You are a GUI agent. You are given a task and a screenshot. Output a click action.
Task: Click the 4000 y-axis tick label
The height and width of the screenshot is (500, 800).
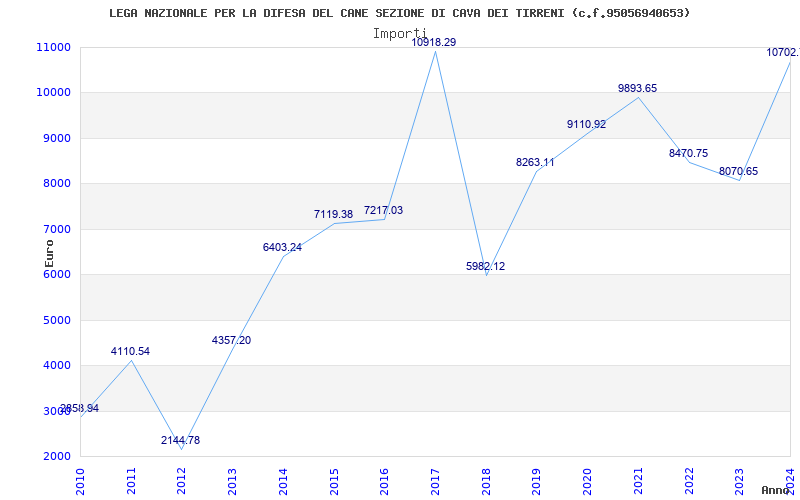tap(56, 366)
